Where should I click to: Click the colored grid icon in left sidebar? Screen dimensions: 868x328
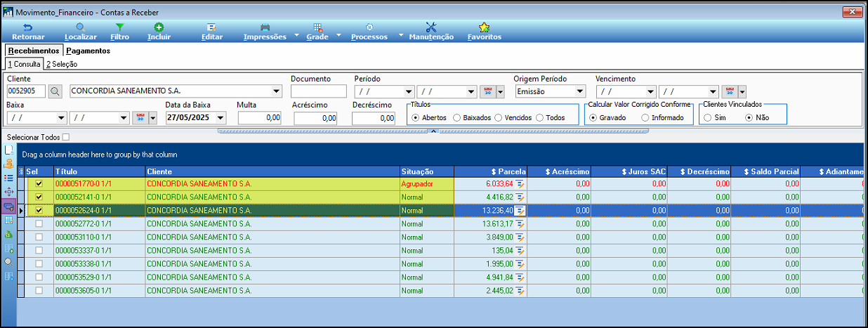point(9,221)
